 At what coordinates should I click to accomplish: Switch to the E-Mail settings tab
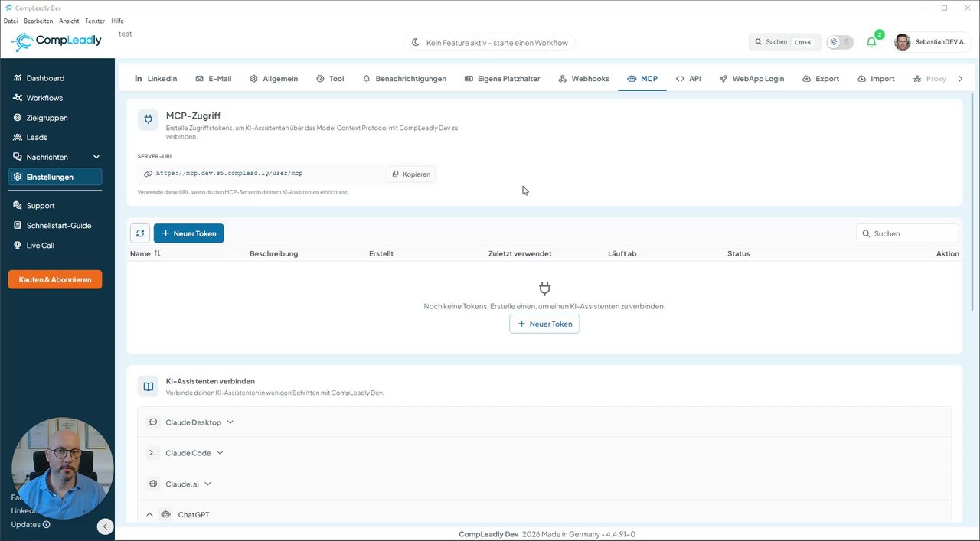coord(214,78)
